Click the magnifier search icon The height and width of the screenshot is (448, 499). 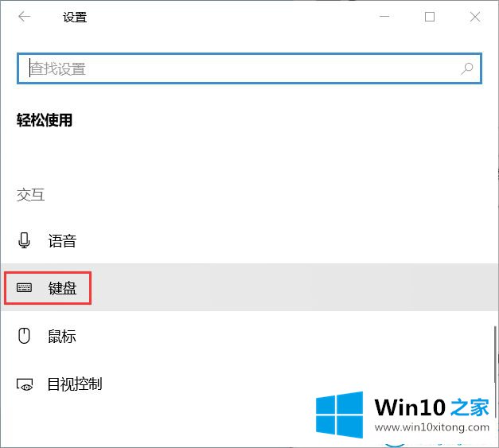click(x=467, y=68)
